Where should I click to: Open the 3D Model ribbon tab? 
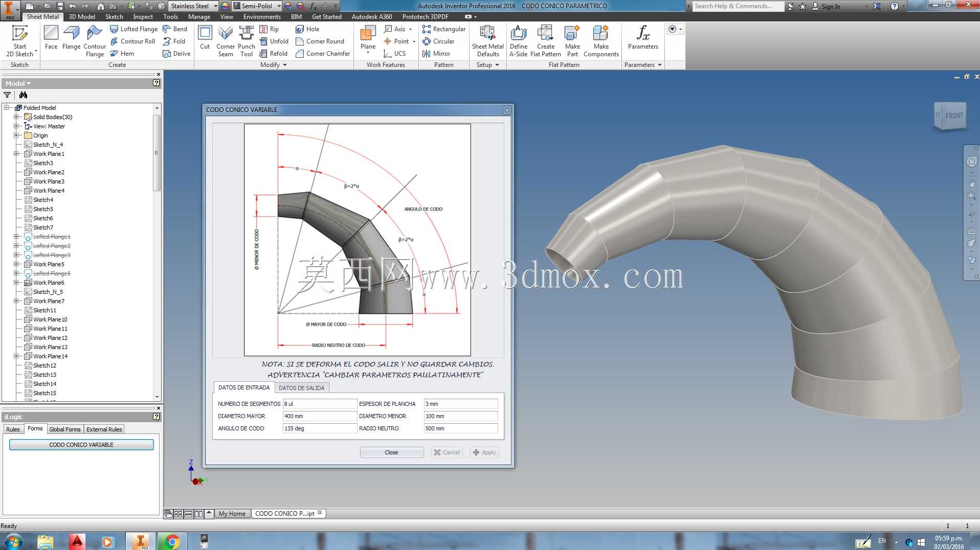(x=82, y=17)
